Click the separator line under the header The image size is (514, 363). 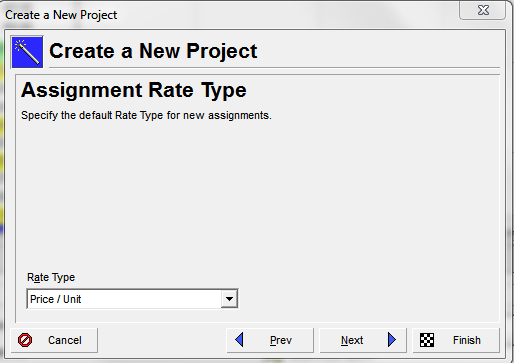[274, 68]
